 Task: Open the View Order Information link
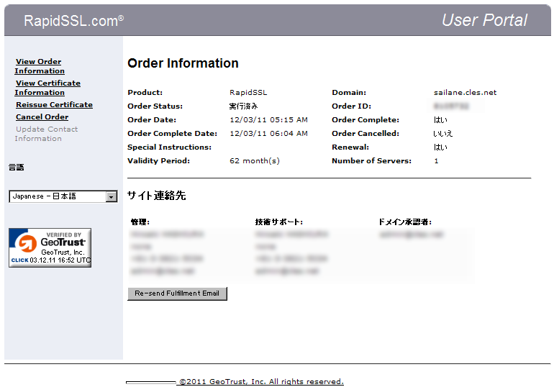(40, 66)
